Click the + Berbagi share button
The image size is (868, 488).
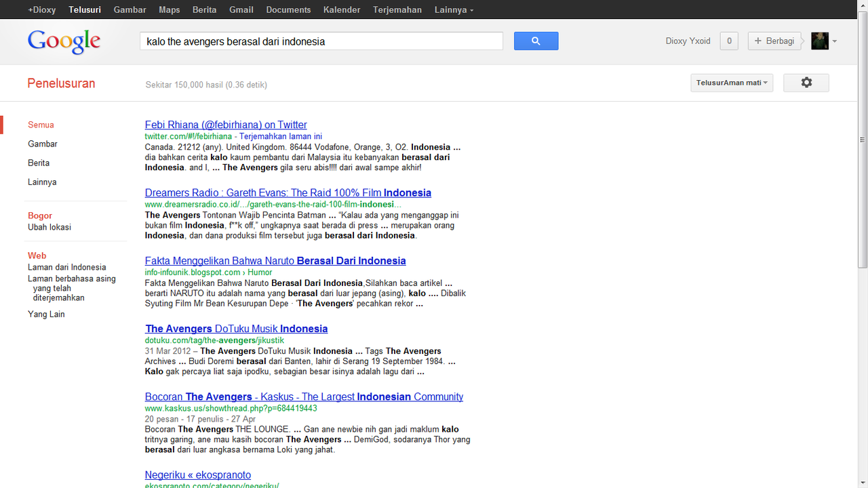[x=774, y=41]
